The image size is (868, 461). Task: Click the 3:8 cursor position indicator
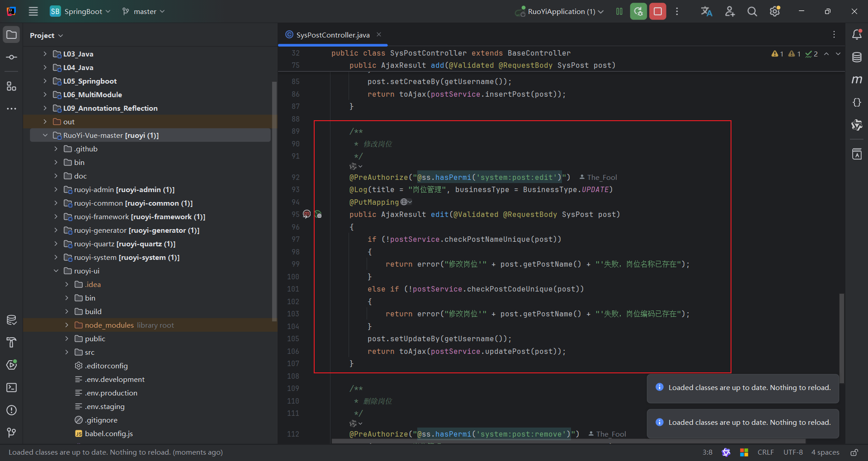point(708,452)
